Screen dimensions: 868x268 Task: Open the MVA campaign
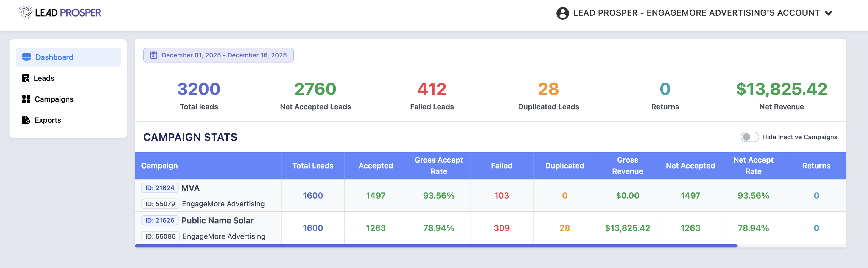[x=190, y=188]
